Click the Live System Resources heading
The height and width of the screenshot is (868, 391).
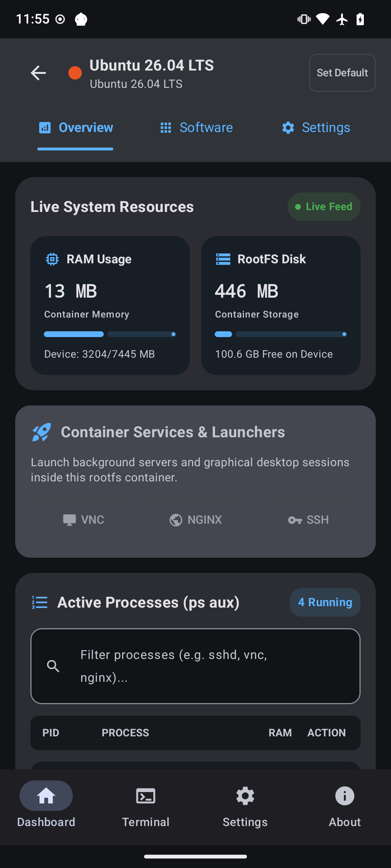tap(112, 207)
